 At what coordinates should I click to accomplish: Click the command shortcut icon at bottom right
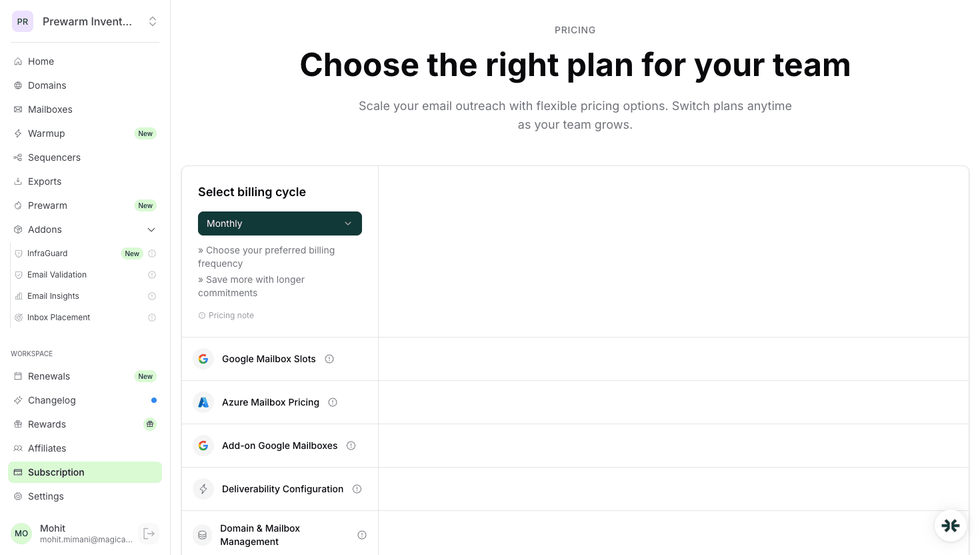point(951,526)
